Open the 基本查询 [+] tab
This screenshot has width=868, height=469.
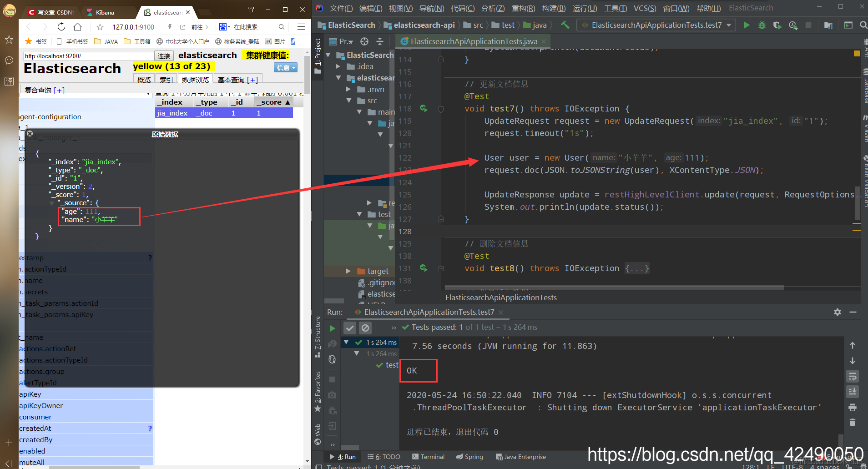coord(237,80)
